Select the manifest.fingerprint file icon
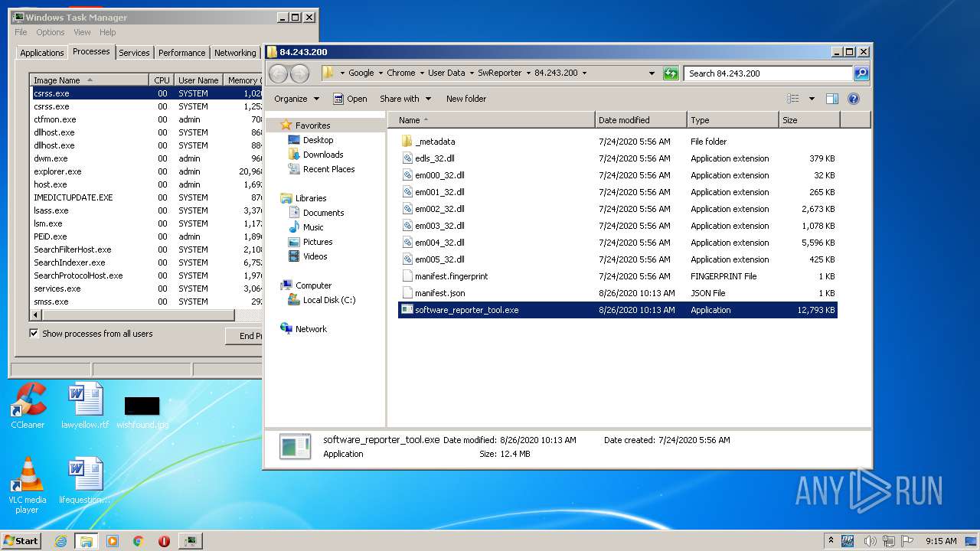This screenshot has height=551, width=980. tap(407, 276)
